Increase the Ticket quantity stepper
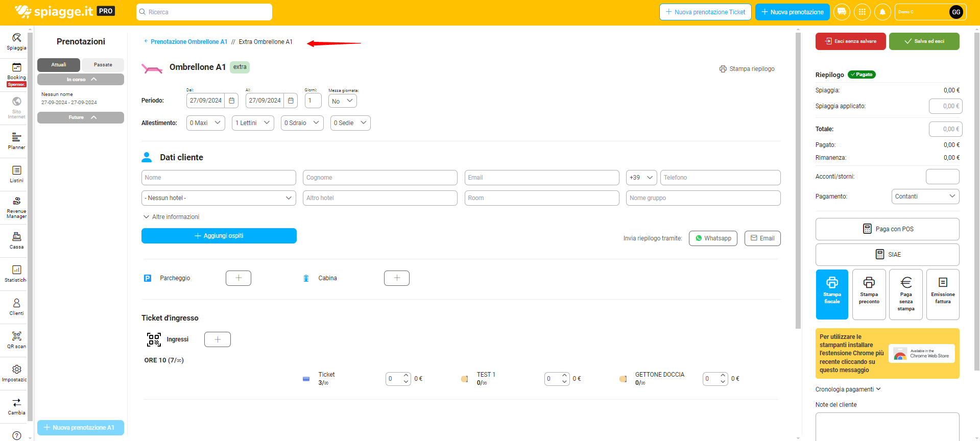 tap(406, 376)
